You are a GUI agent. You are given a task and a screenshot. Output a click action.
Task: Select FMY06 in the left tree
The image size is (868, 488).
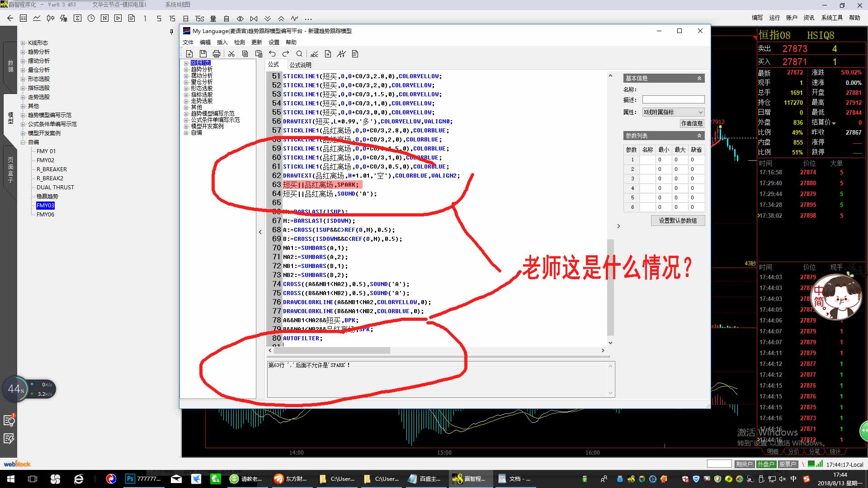[45, 214]
